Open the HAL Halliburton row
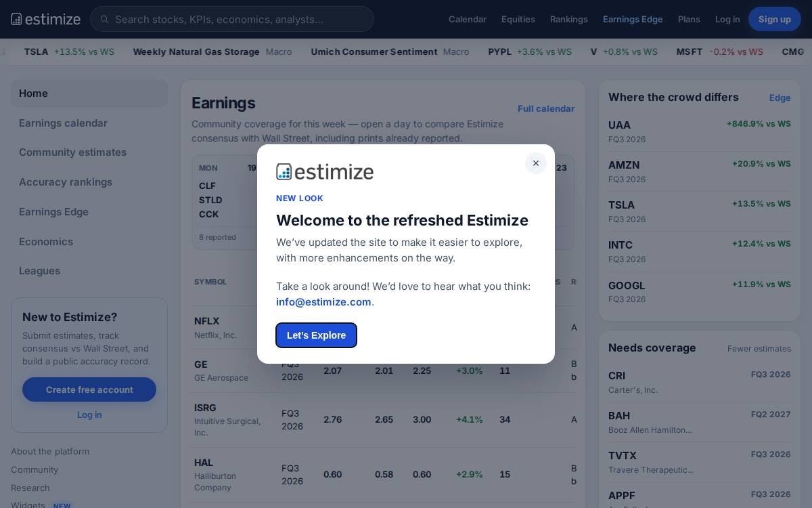 [x=383, y=475]
